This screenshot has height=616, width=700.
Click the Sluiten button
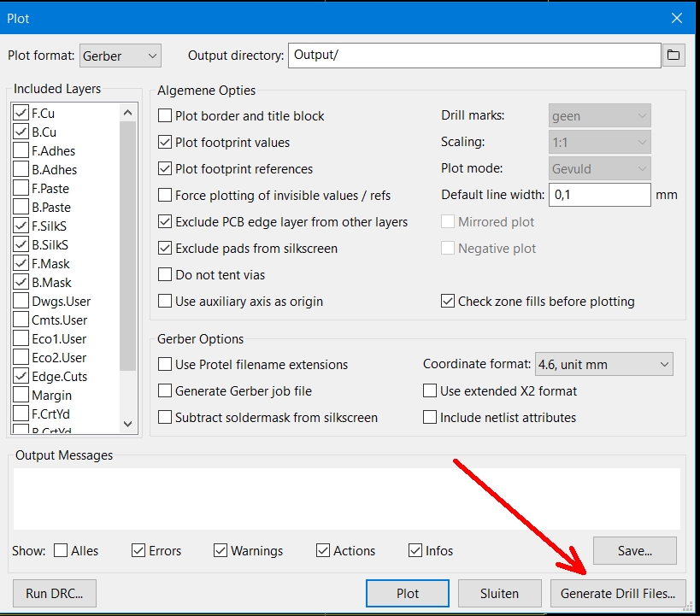[x=499, y=593]
